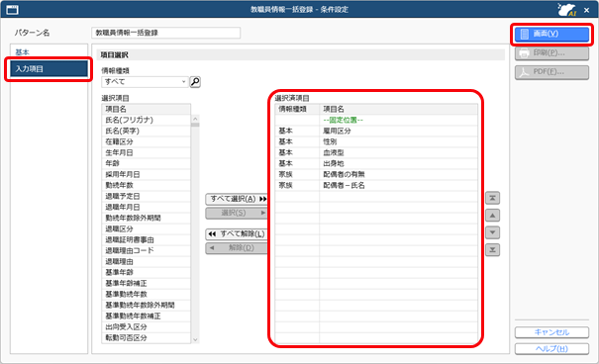Select 退職理由 in the item list
Viewport: 599px width, 364px height.
point(146,261)
